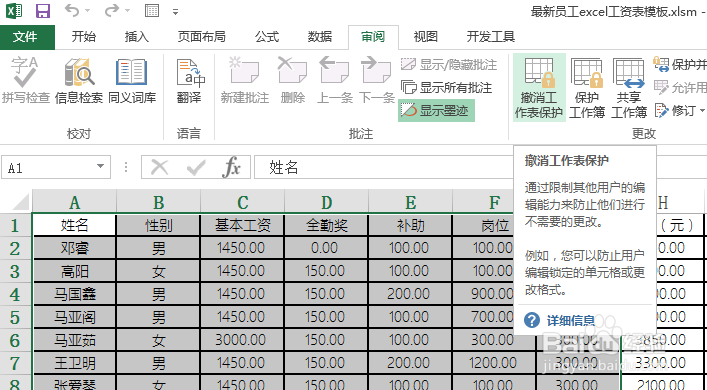Click the 1200.00 cell in 王卫明 row
Viewport: 707px width, 390px height.
coord(493,363)
